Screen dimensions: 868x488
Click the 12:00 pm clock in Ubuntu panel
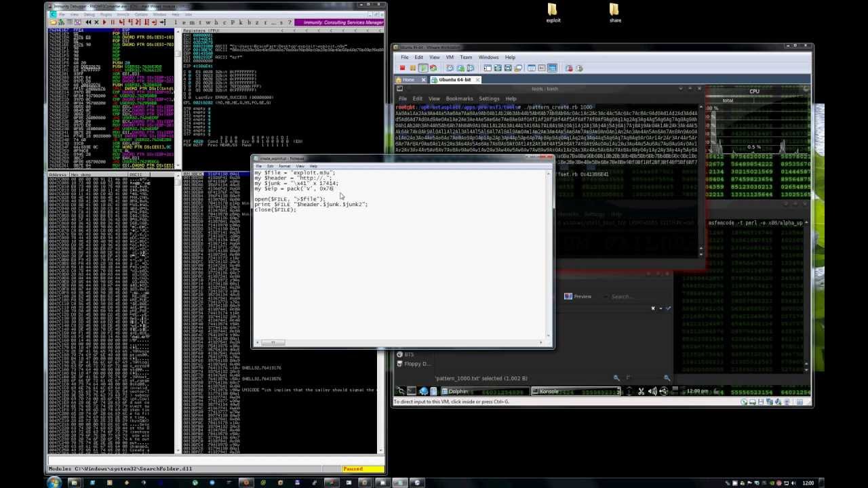[x=697, y=391]
